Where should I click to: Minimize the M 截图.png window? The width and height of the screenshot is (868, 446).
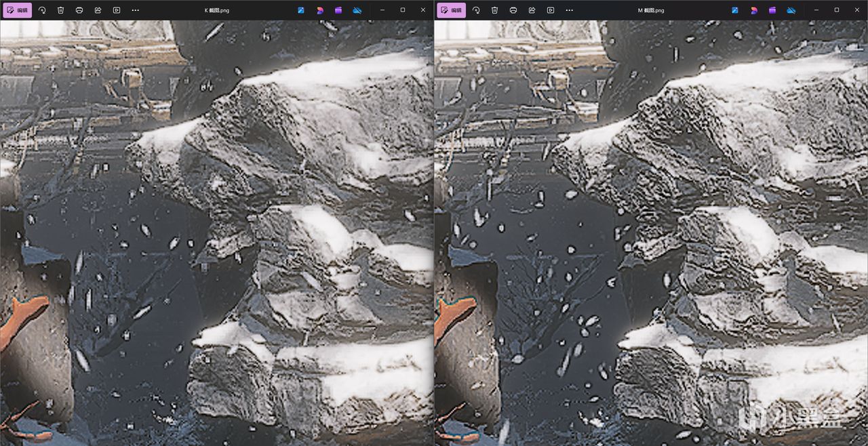coord(816,10)
